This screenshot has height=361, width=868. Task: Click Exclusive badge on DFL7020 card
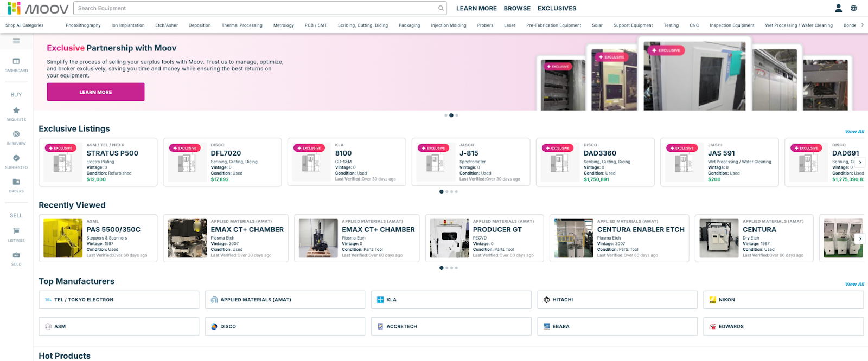(x=184, y=148)
